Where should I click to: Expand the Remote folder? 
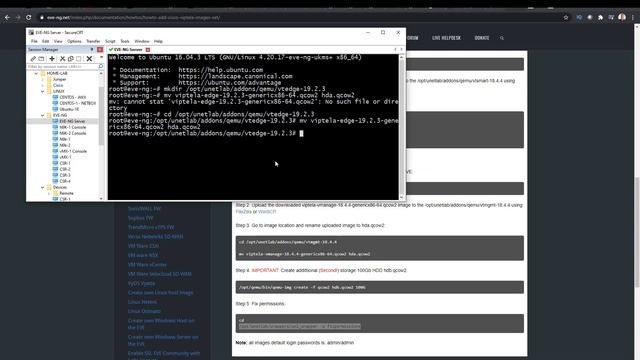[49, 193]
